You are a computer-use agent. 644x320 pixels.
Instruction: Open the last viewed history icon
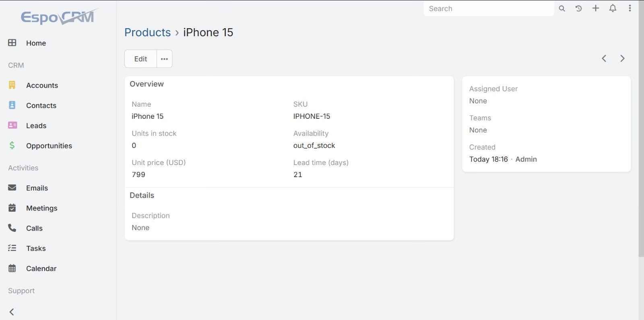point(579,8)
